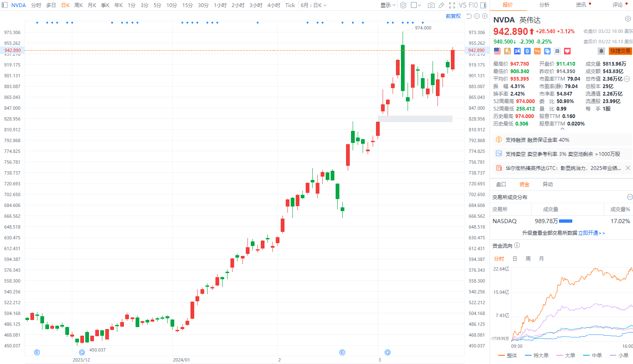Image resolution: width=633 pixels, height=364 pixels.
Task: Click the NVDA ticker label in toolbar
Action: pyautogui.click(x=18, y=5)
